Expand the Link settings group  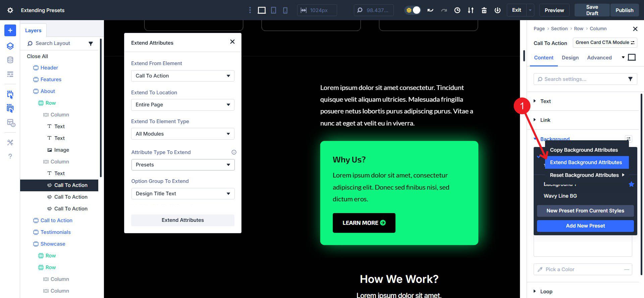click(x=545, y=120)
